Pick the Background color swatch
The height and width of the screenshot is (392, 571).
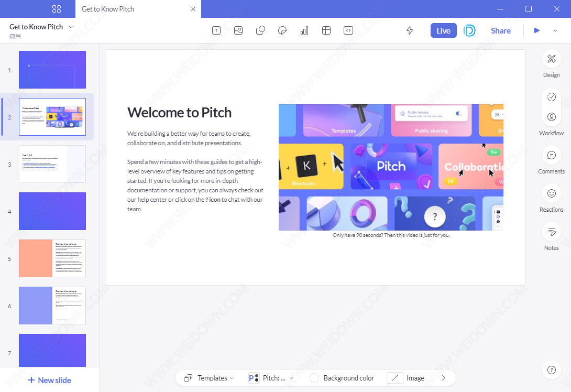(x=314, y=378)
